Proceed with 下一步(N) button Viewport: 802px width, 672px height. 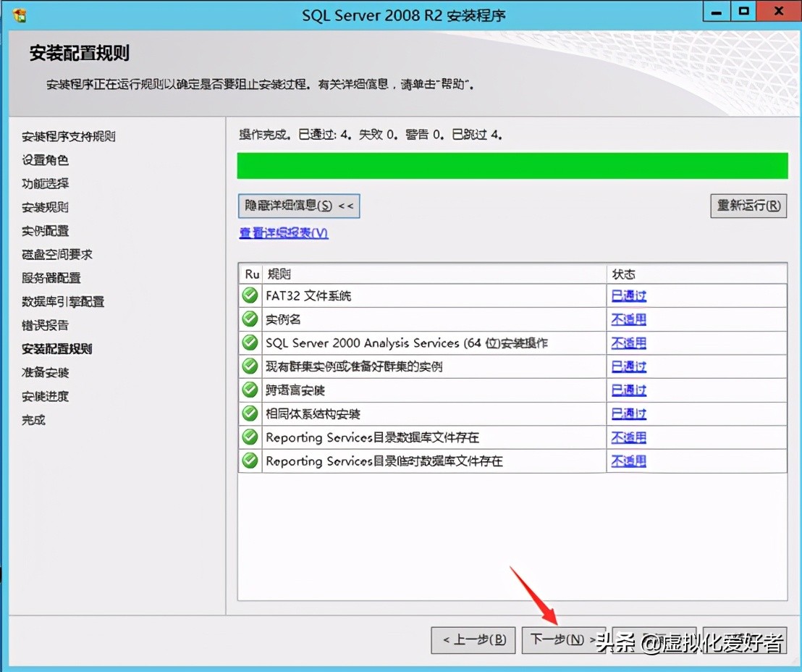[563, 639]
